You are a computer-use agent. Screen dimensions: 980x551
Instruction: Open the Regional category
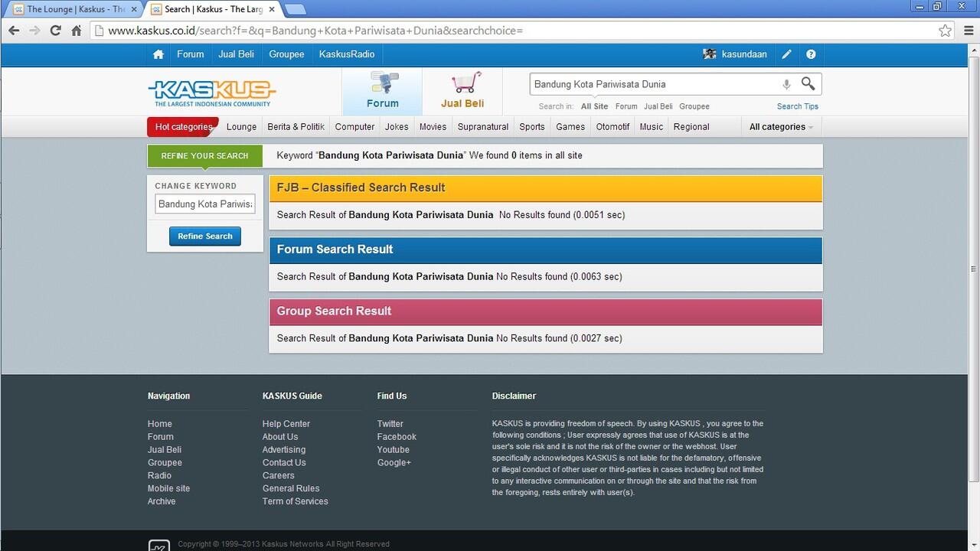pos(691,127)
